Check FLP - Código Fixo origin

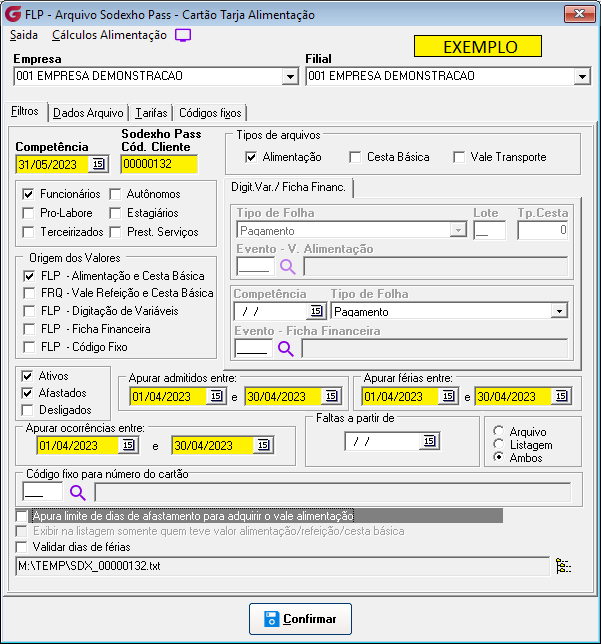click(x=29, y=347)
